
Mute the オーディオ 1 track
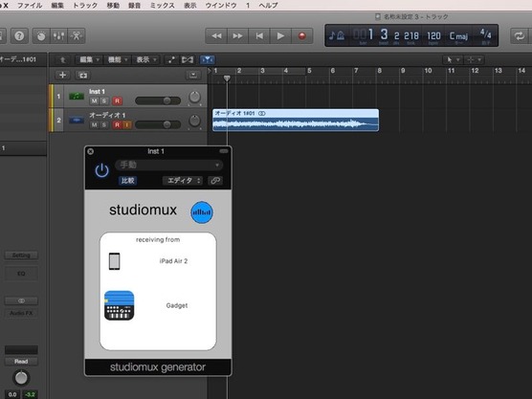tap(94, 124)
